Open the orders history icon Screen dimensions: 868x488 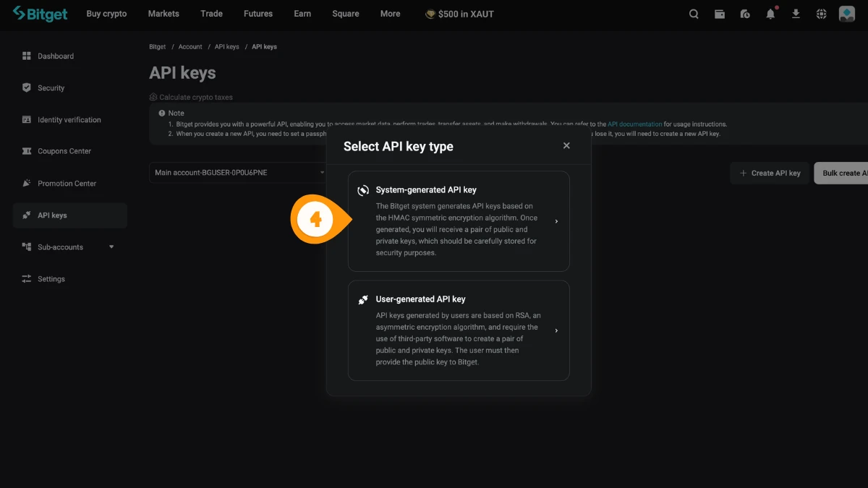pos(745,14)
